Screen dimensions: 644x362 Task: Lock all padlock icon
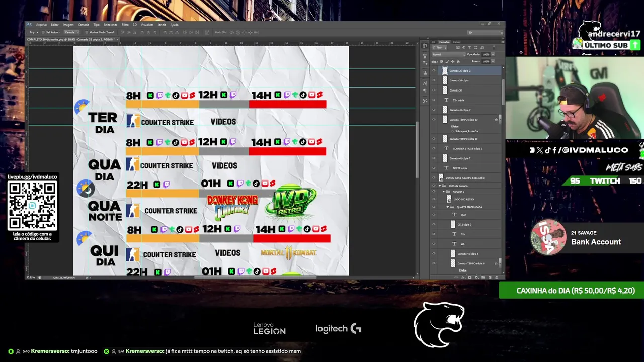[458, 62]
